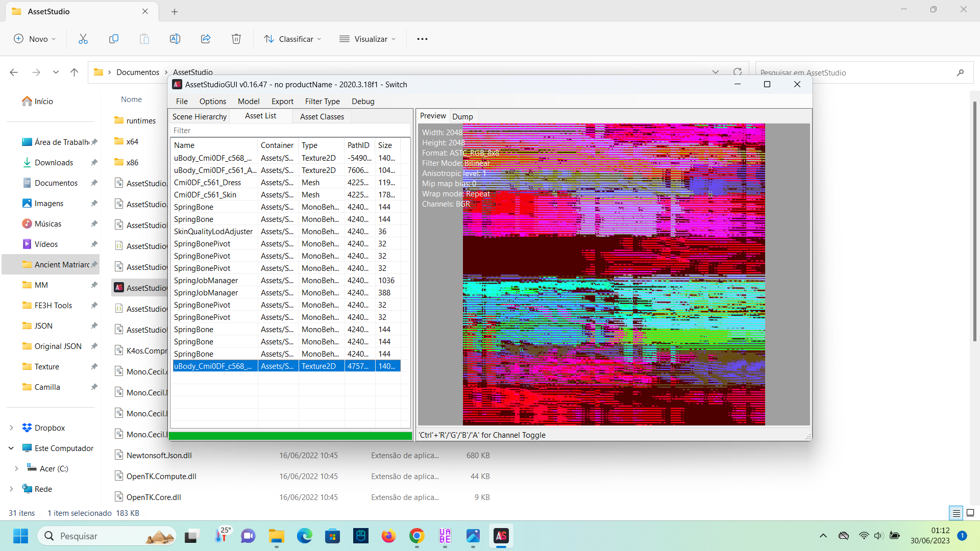Viewport: 980px width, 551px height.
Task: Go up one folder with the up arrow
Action: [74, 72]
